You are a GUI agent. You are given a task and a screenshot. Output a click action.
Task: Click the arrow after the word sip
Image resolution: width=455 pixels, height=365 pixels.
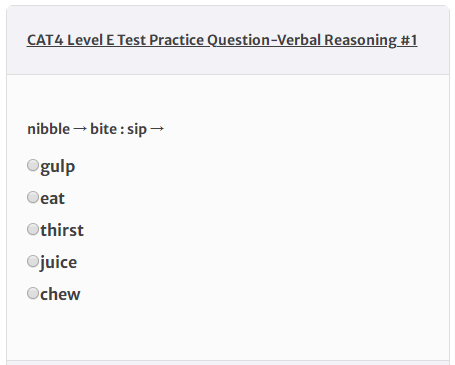(157, 129)
